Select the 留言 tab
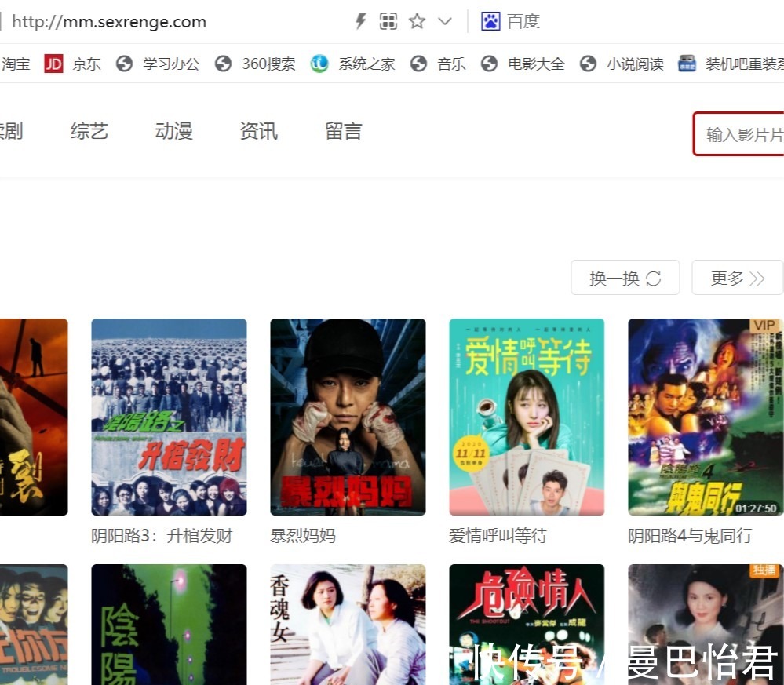Viewport: 784px width, 685px height. point(342,131)
